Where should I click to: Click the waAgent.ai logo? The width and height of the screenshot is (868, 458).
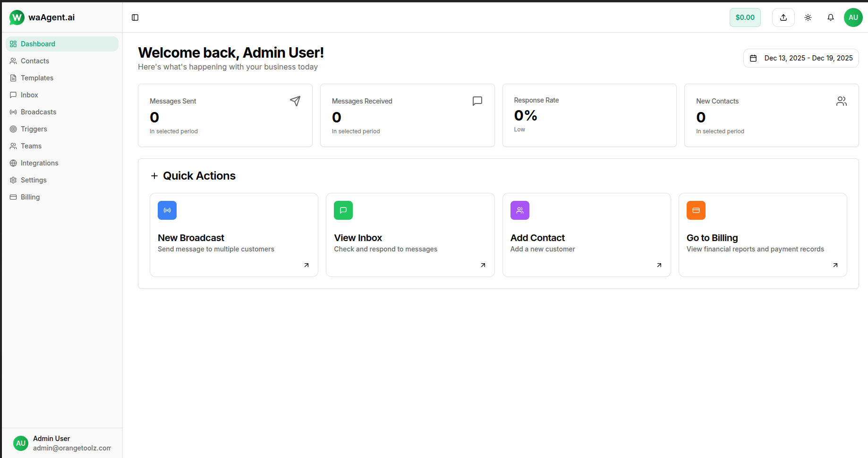pos(43,17)
